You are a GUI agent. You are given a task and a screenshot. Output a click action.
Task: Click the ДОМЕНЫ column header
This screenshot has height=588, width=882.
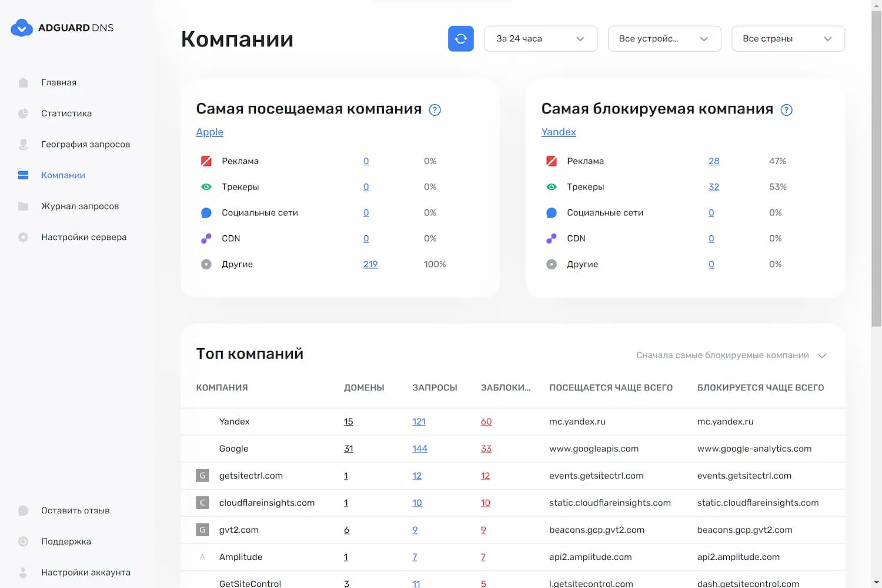coord(364,388)
